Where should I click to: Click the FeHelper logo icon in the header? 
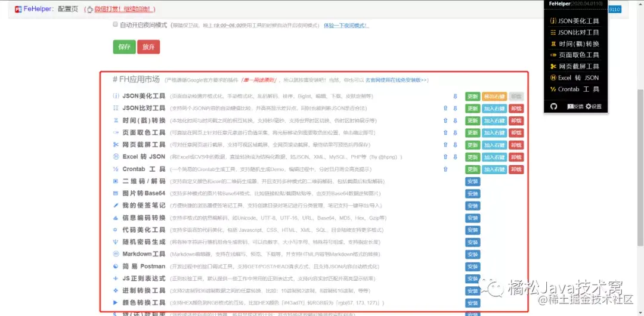(18, 9)
